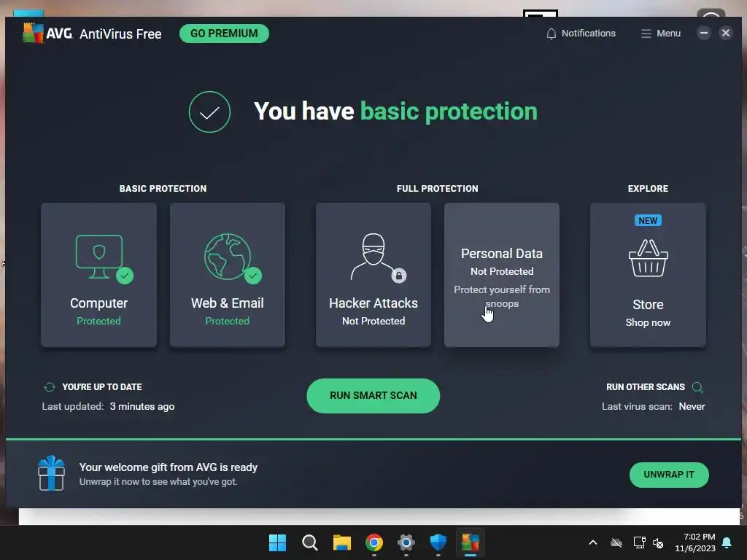Click the lock badge on Hacker Attacks
The width and height of the screenshot is (747, 560).
[x=399, y=275]
